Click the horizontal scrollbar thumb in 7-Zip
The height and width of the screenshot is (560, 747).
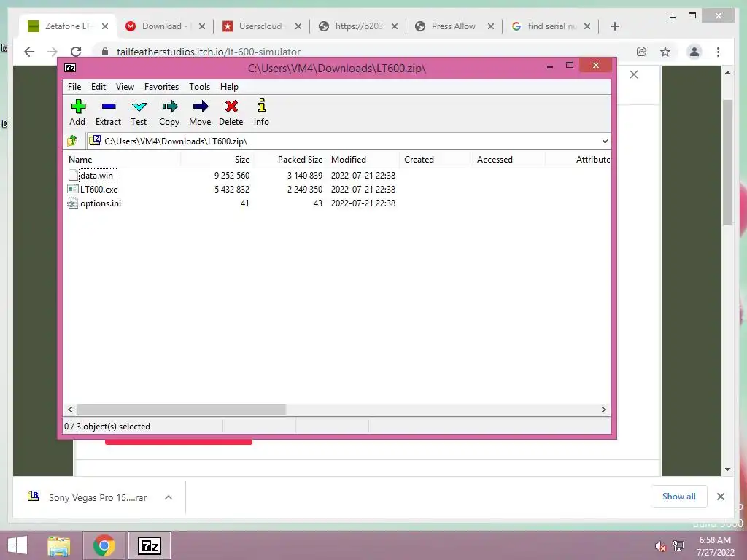(x=181, y=410)
